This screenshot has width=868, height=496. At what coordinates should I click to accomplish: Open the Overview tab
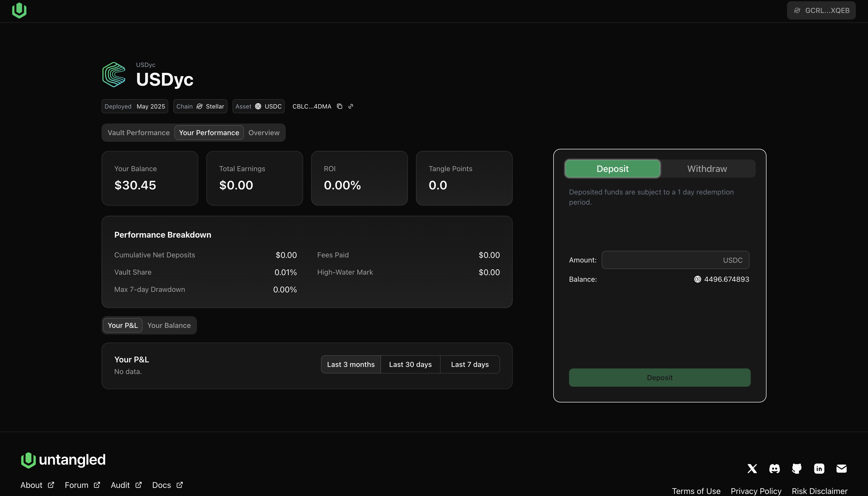click(x=264, y=133)
